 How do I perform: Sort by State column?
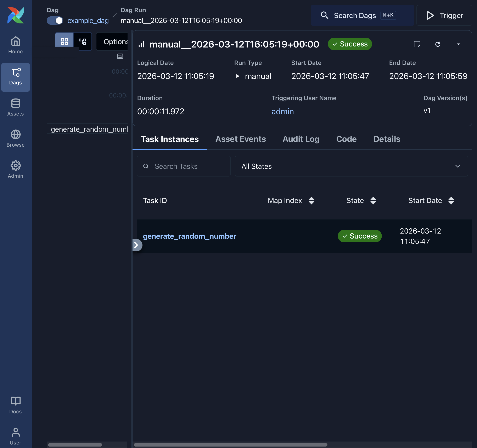coord(373,201)
